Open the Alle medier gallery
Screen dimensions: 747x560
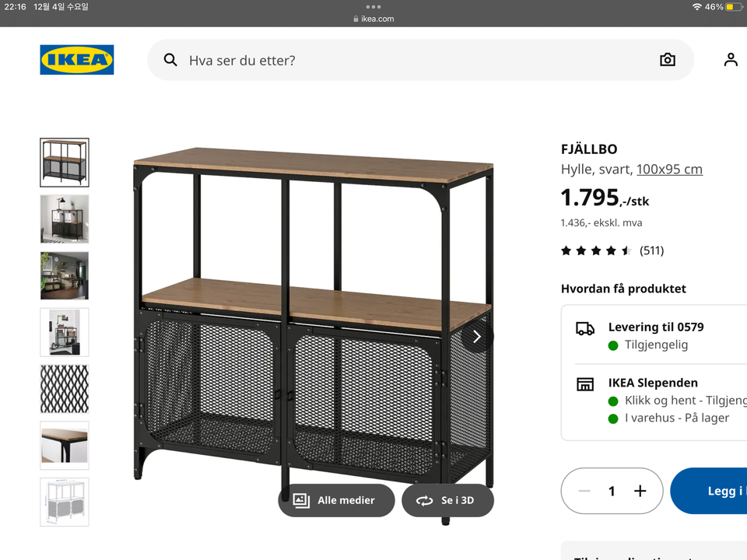tap(336, 500)
